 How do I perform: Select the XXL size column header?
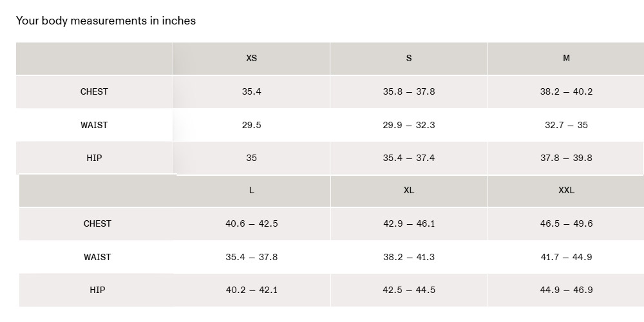[566, 190]
